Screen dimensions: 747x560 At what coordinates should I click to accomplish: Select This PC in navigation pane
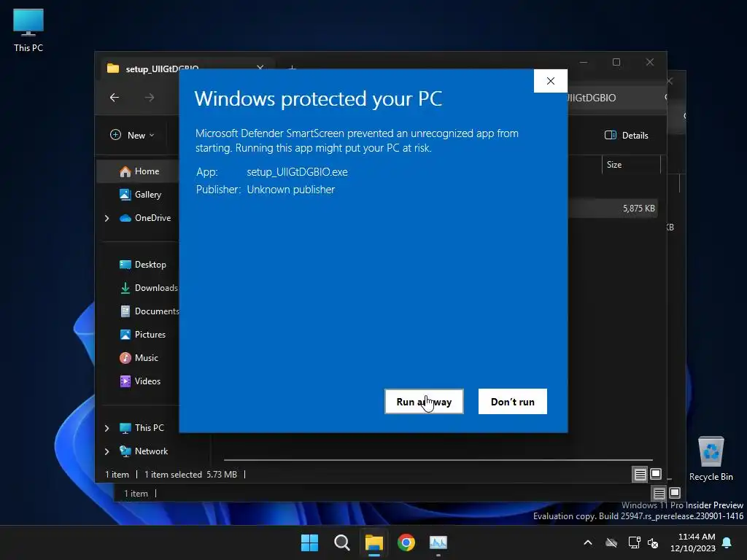click(142, 427)
